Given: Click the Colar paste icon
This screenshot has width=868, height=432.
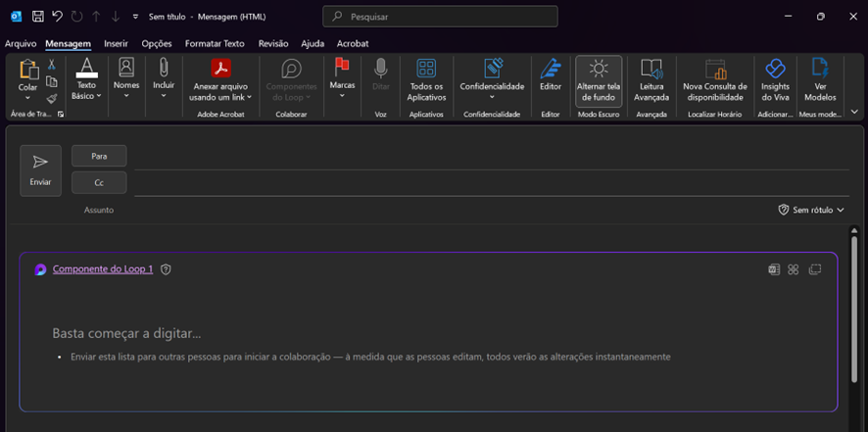Looking at the screenshot, I should pos(28,70).
